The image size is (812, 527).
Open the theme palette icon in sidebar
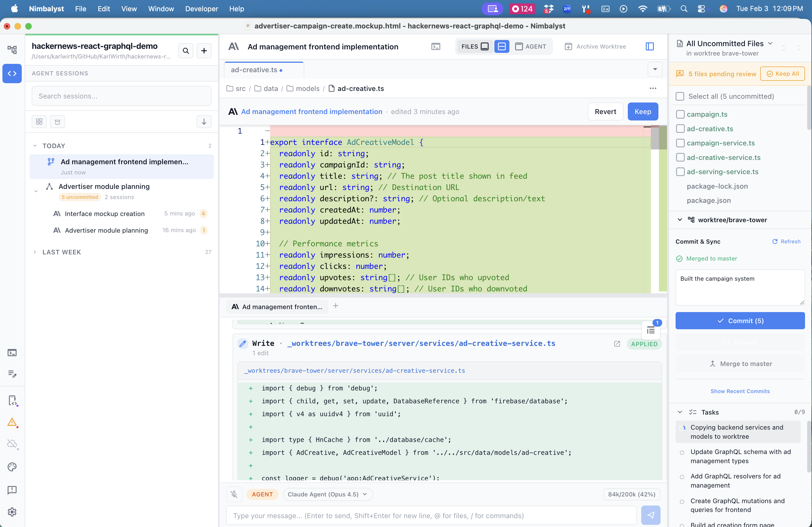point(12,467)
